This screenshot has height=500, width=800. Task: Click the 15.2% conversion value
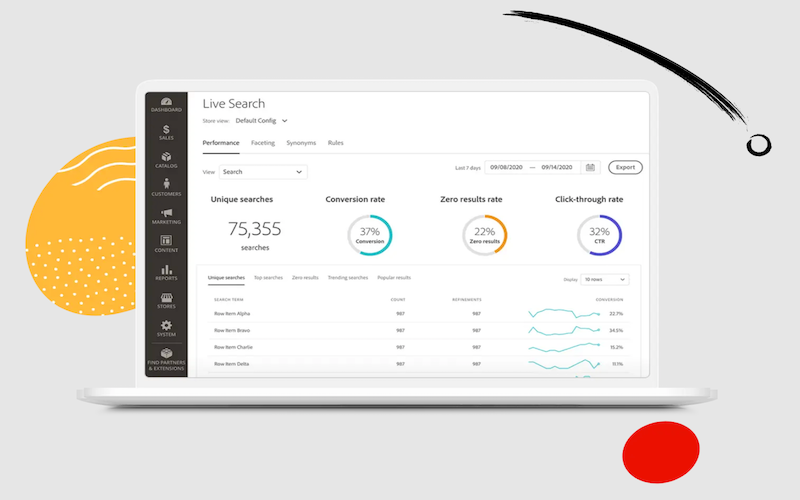point(616,347)
